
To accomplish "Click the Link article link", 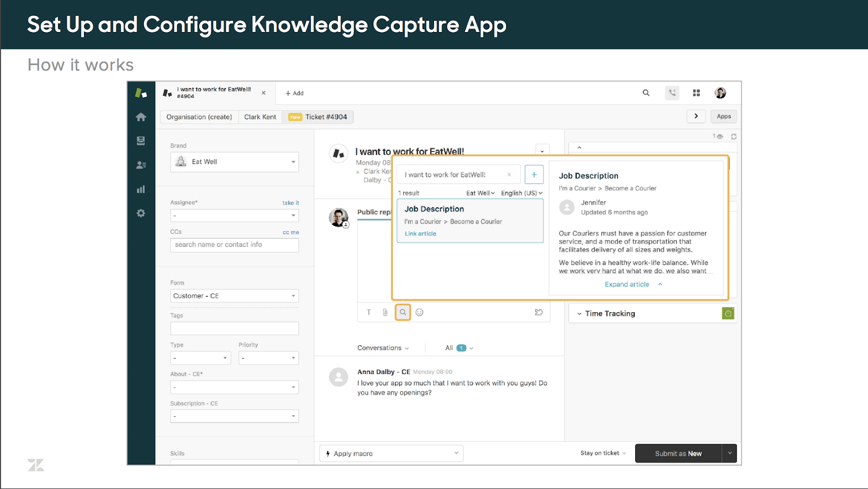I will point(420,234).
